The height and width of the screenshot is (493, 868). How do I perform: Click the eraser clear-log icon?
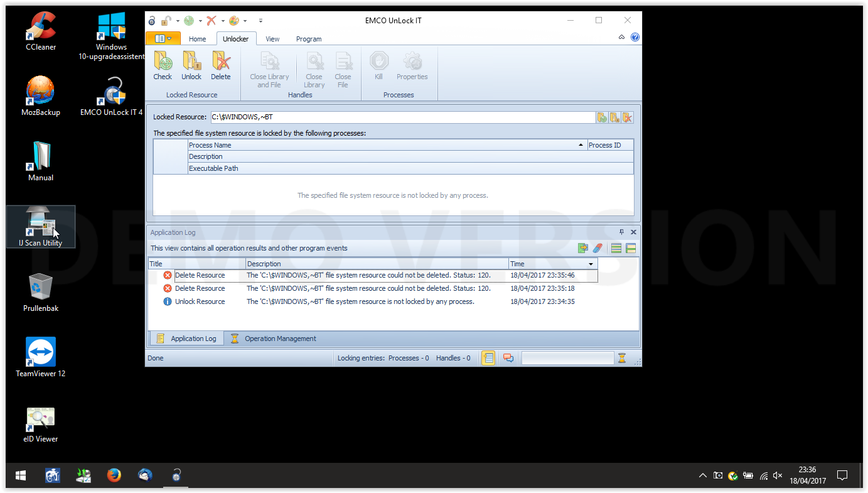pyautogui.click(x=597, y=248)
